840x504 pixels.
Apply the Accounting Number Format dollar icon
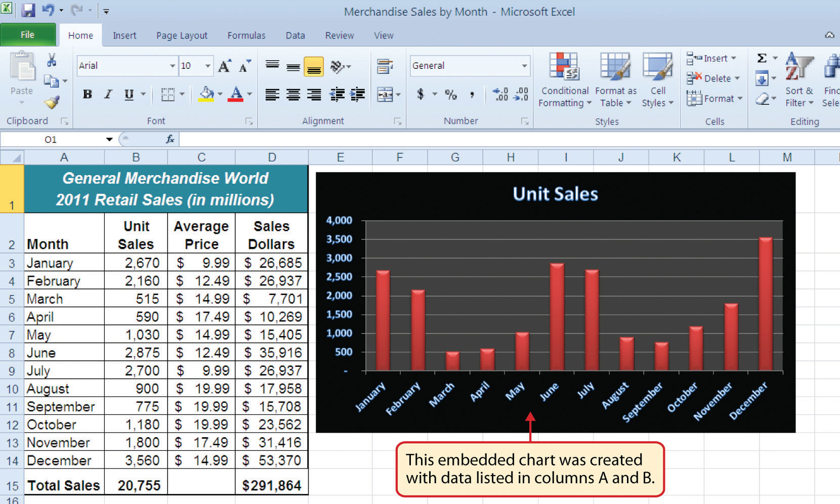pyautogui.click(x=420, y=94)
